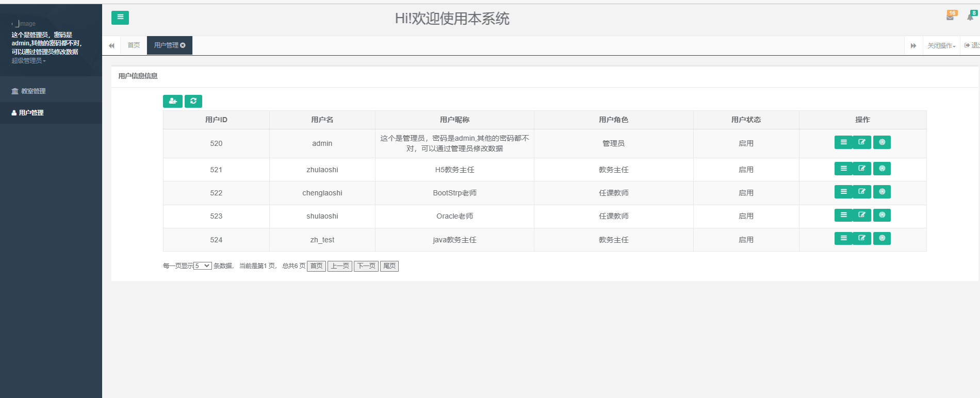Click the 用户昵称 column header
Viewport: 980px width, 398px height.
[x=454, y=120]
